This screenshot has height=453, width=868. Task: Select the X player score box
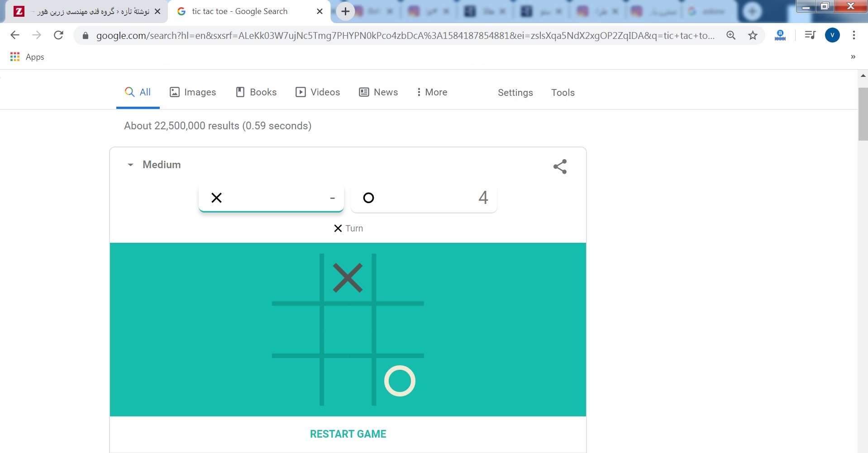[271, 198]
